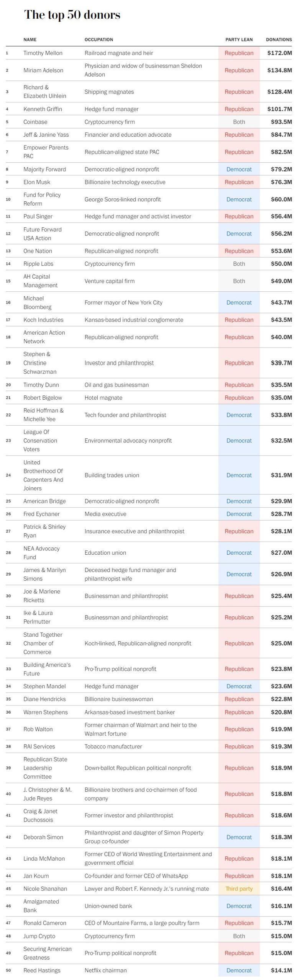This screenshot has width=298, height=980.
Task: Click Miriam Adelson's name
Action: (x=43, y=70)
